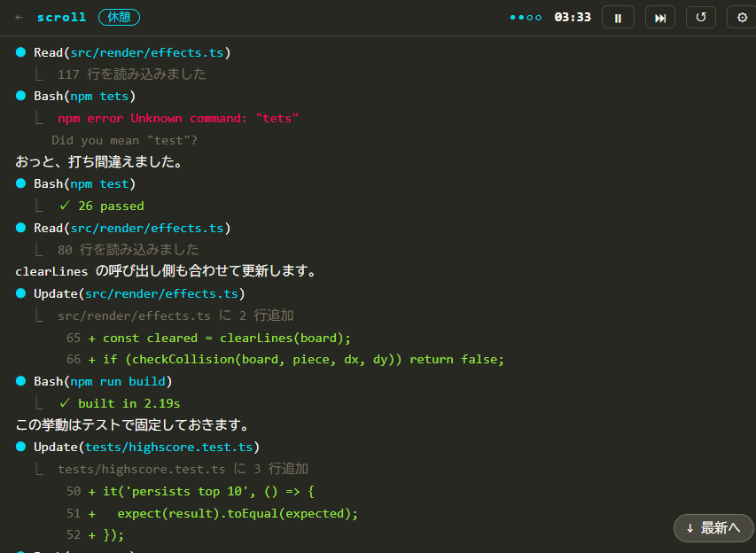Click the '80 行を読み込みました' result line
The height and width of the screenshot is (553, 756).
pyautogui.click(x=128, y=250)
